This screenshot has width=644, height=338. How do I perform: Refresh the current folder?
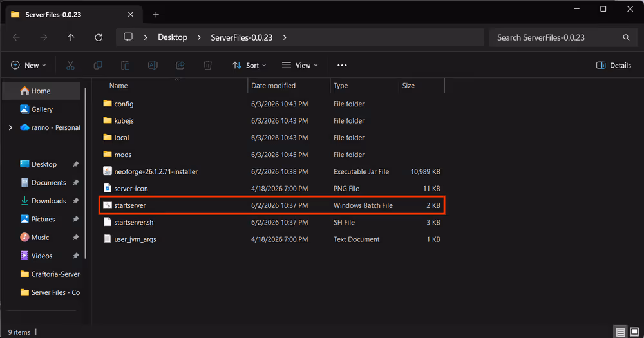point(99,37)
